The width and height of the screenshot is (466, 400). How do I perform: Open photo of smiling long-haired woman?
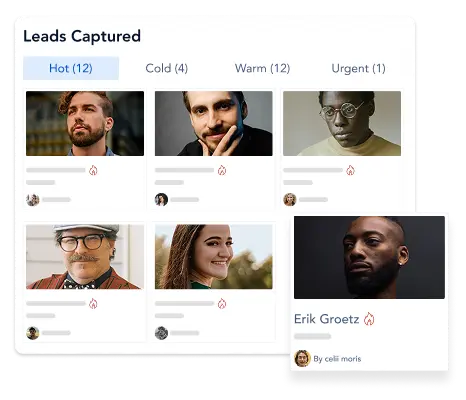214,257
